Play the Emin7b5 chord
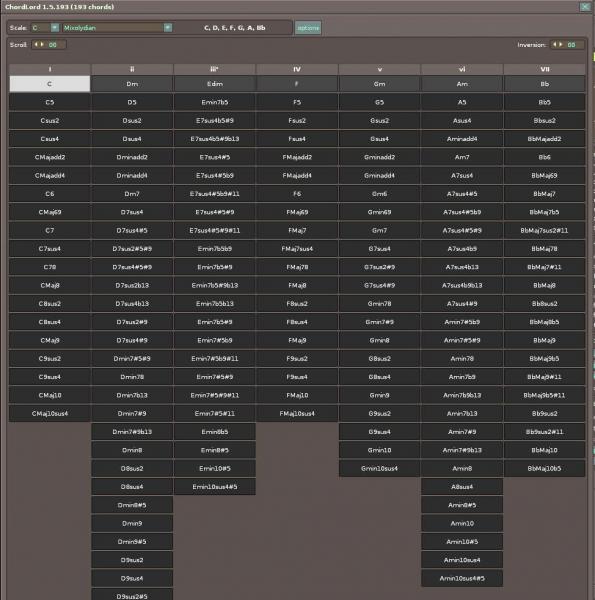This screenshot has width=595, height=600. (215, 102)
